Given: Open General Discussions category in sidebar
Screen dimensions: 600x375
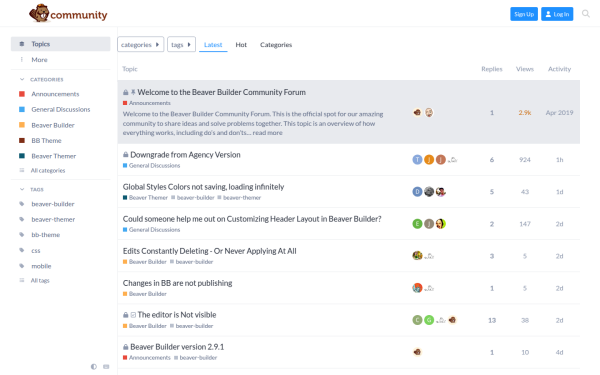Looking at the screenshot, I should [61, 109].
